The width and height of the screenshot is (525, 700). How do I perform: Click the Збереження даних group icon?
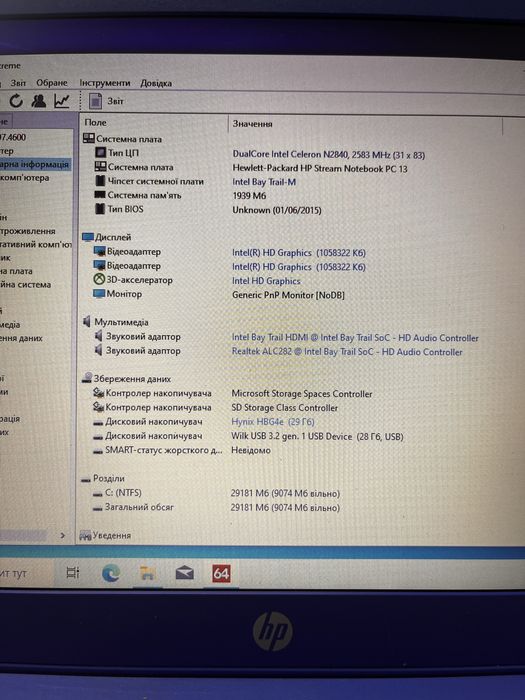coord(87,379)
